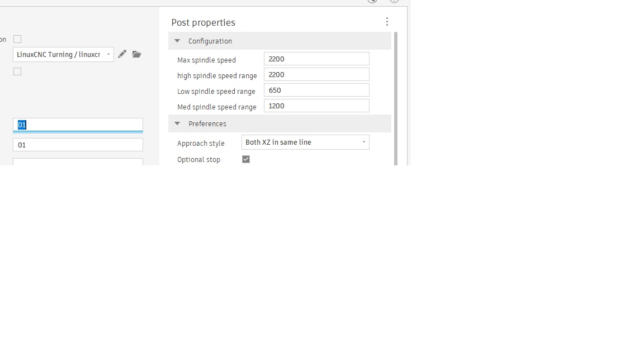
Task: Click the highlighted 01 text field
Action: click(x=78, y=125)
